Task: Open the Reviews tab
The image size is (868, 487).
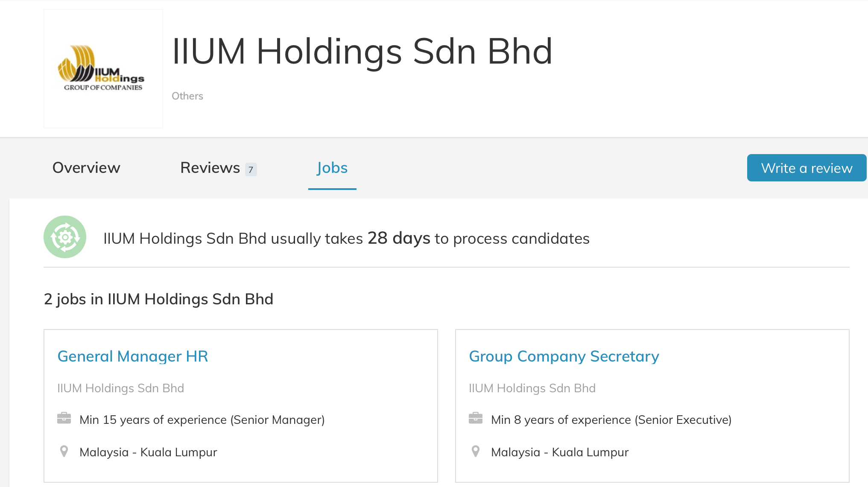Action: click(210, 168)
